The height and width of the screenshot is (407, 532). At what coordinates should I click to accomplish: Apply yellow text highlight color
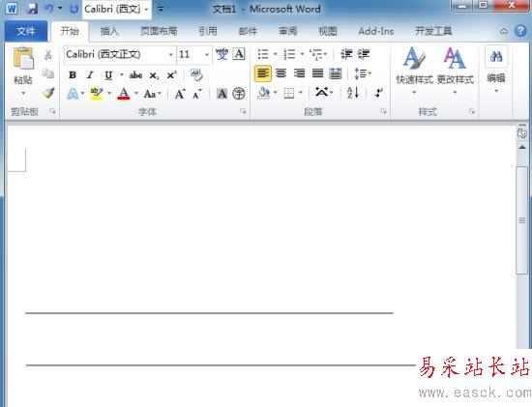(97, 93)
